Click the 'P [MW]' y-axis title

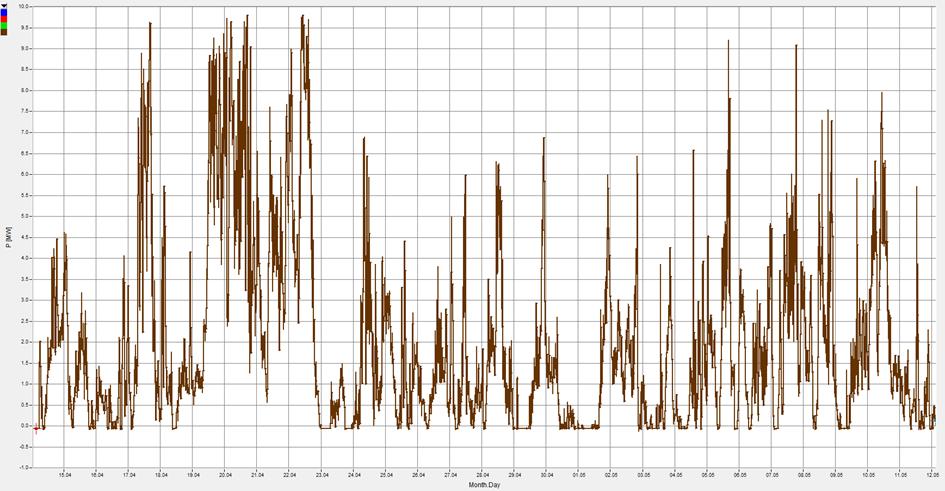click(8, 237)
